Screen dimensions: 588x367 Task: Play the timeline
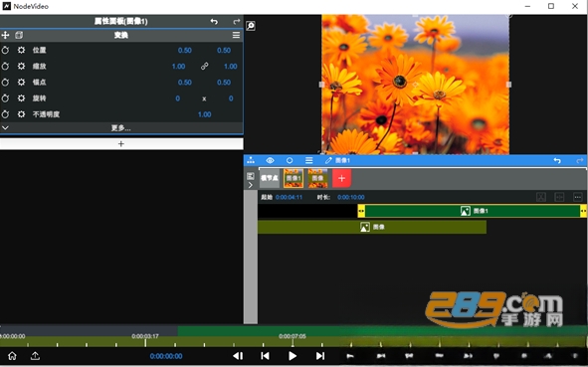click(x=293, y=356)
